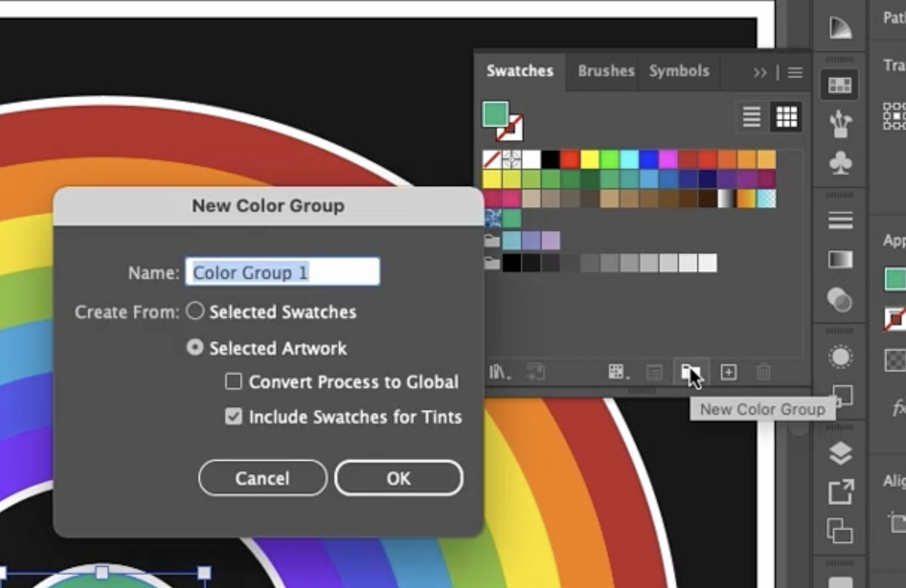Select the Registration swatch
Screen dimensions: 906x588
click(511, 160)
